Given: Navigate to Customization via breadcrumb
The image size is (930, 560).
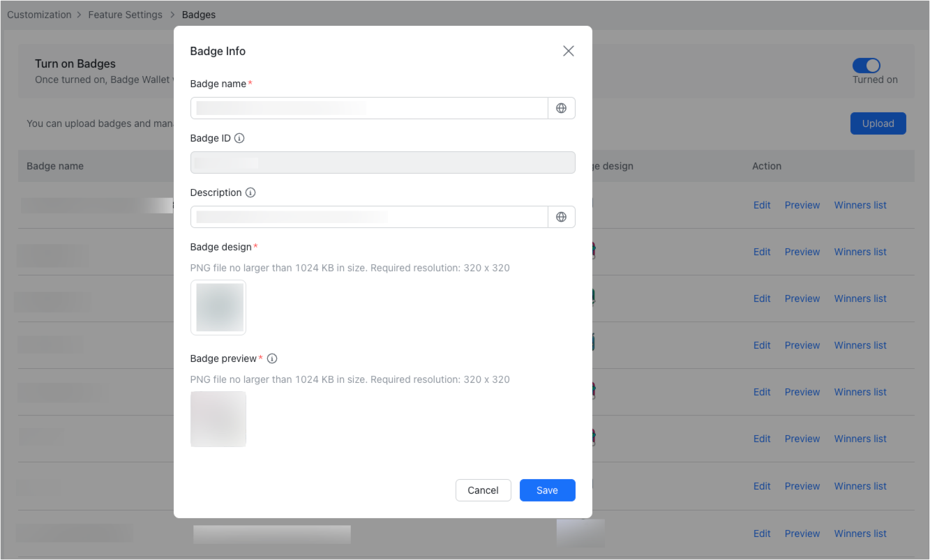Looking at the screenshot, I should [39, 14].
